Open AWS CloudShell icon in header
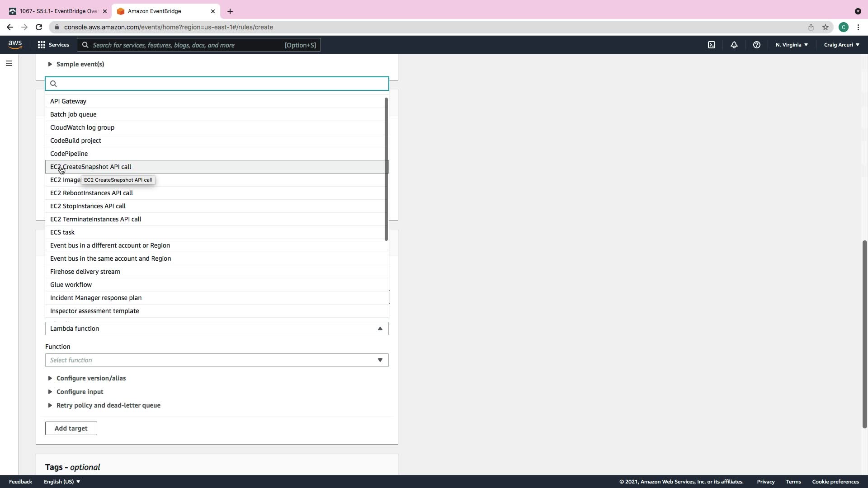The height and width of the screenshot is (488, 868). (x=712, y=45)
